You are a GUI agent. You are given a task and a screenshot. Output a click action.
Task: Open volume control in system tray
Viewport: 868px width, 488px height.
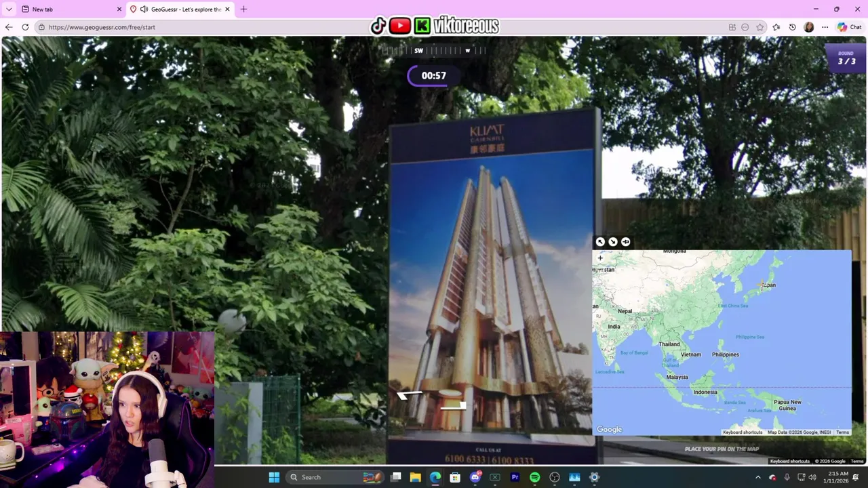(x=812, y=477)
